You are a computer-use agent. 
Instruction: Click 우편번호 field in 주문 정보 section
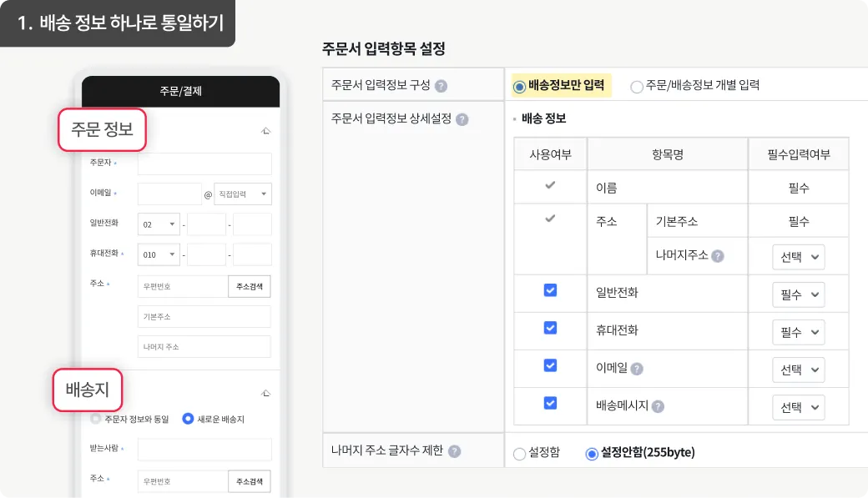pyautogui.click(x=183, y=287)
